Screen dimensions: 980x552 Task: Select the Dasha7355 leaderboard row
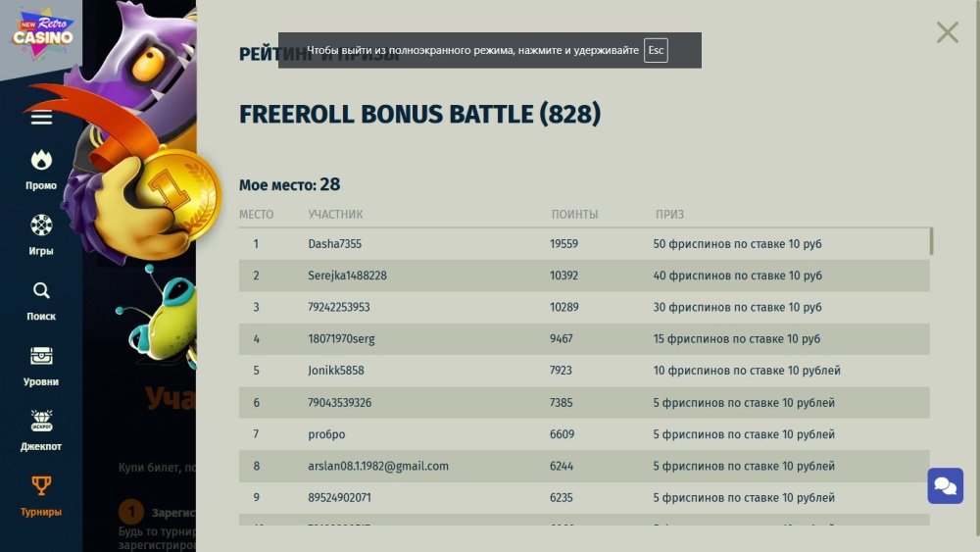(584, 243)
